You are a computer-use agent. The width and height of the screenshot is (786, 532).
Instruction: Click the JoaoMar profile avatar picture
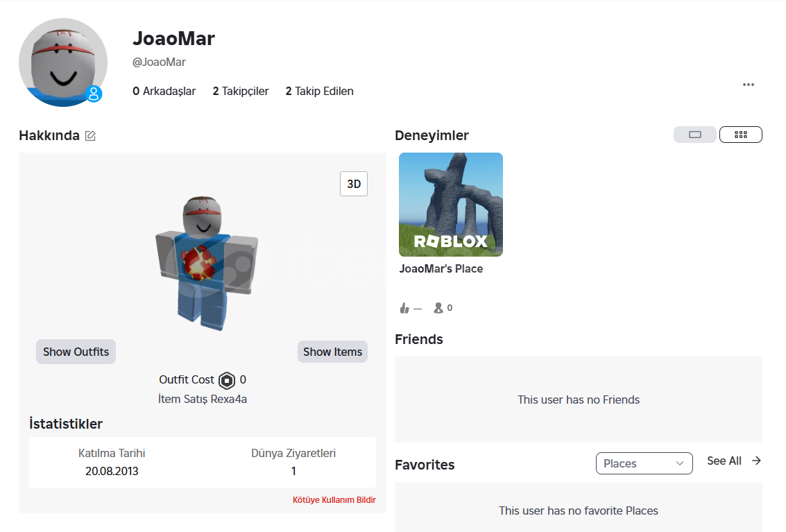point(63,62)
